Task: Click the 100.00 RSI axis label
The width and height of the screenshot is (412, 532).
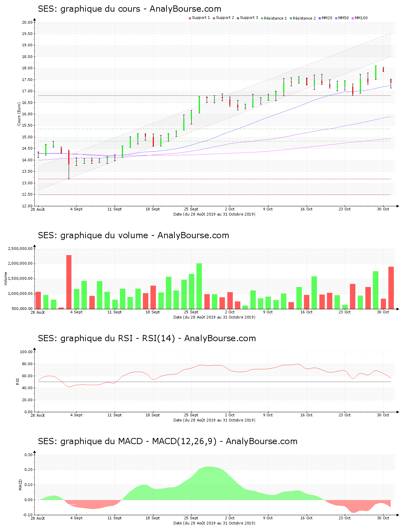Action: coord(26,352)
